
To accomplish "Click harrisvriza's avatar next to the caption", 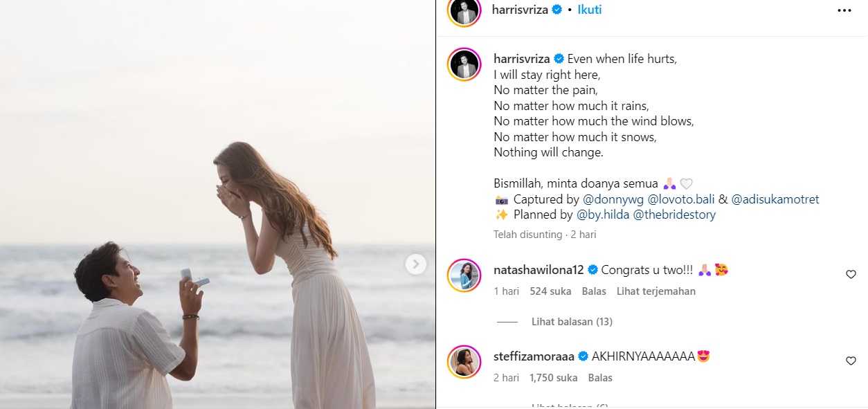I will point(464,64).
